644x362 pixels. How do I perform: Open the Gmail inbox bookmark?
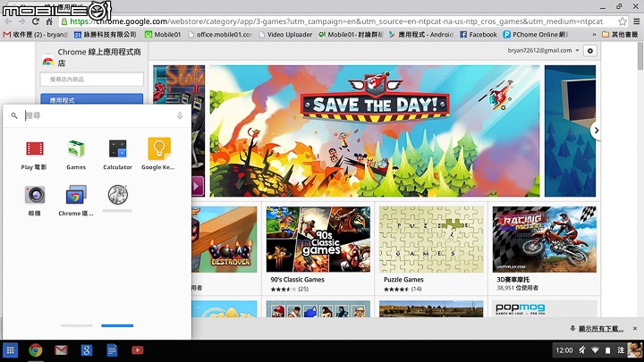pos(35,35)
